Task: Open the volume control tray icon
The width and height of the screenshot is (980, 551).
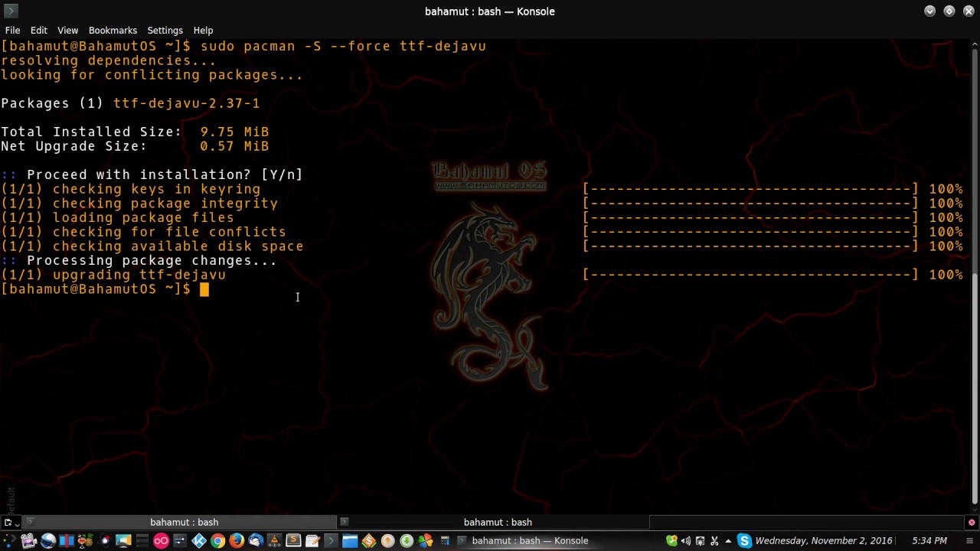Action: tap(686, 541)
